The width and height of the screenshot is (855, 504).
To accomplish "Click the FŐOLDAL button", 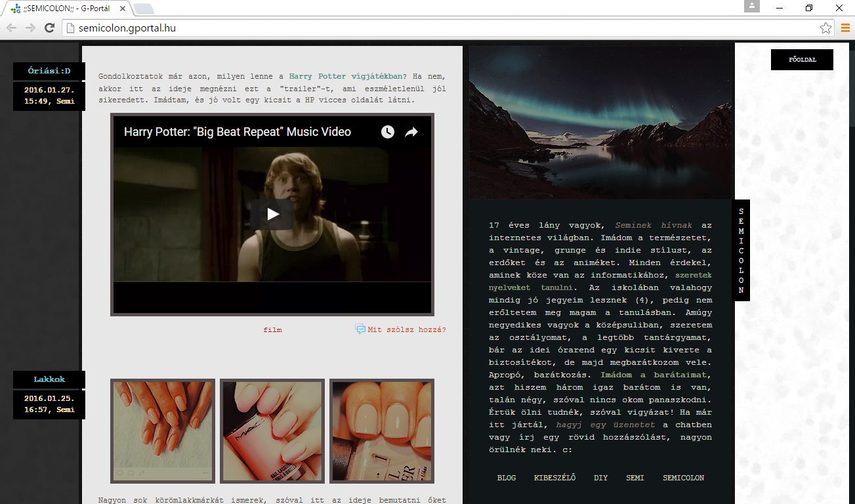I will coord(802,60).
